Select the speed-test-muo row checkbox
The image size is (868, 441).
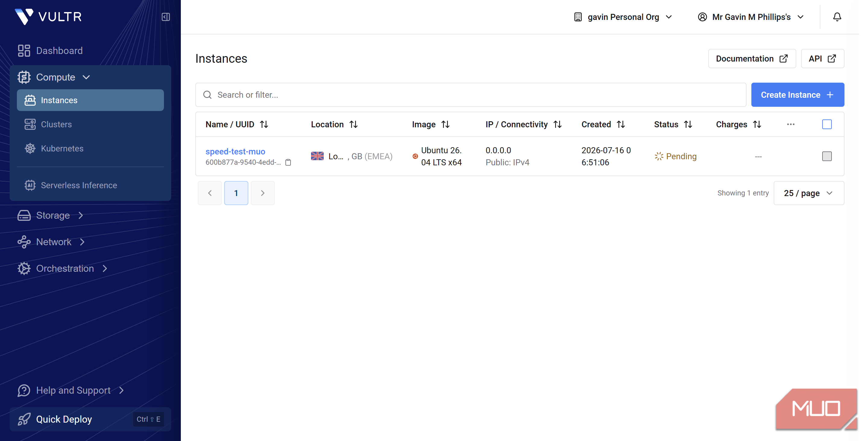pyautogui.click(x=827, y=156)
